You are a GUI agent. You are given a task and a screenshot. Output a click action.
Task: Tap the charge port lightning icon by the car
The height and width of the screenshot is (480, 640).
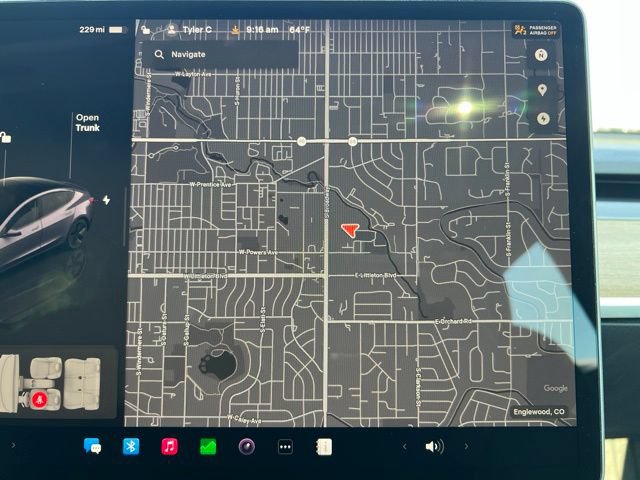tap(106, 200)
